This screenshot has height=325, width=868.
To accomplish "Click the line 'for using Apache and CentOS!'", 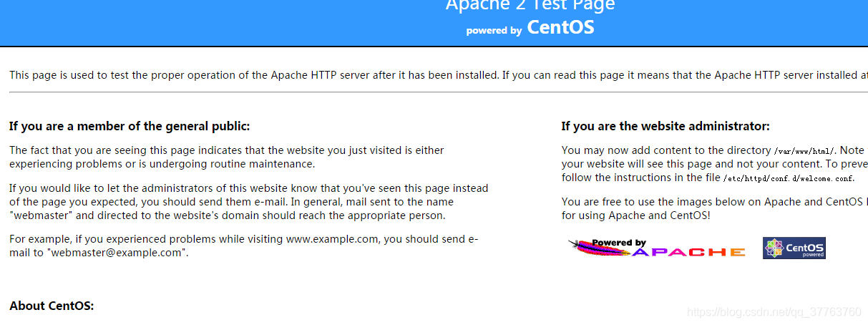I will pos(636,215).
